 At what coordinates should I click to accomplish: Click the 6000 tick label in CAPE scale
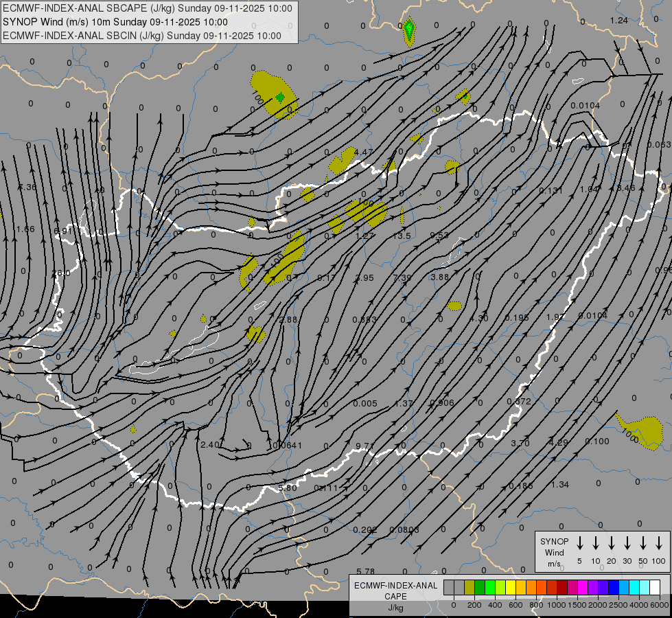(659, 605)
